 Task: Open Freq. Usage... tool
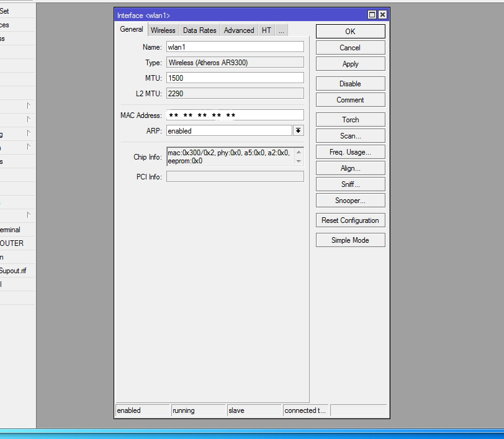pyautogui.click(x=350, y=152)
